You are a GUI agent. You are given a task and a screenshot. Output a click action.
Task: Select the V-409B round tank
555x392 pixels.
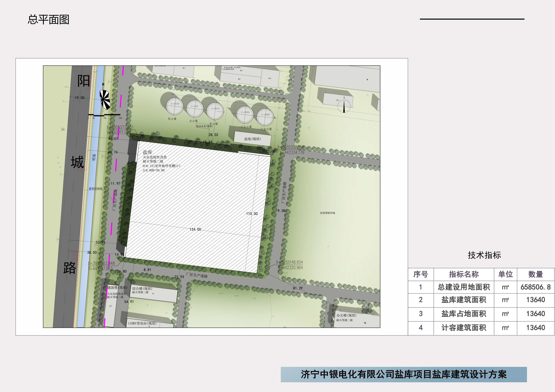tap(265, 117)
